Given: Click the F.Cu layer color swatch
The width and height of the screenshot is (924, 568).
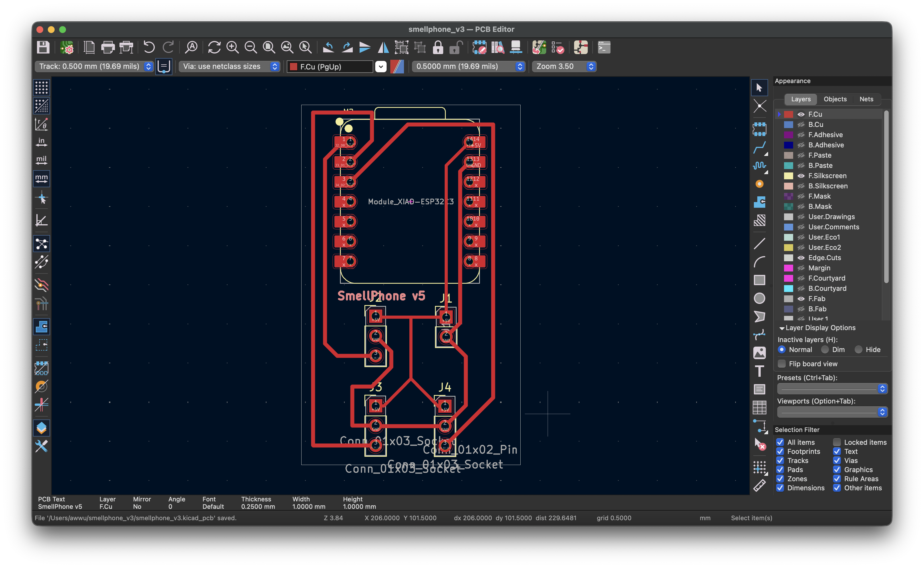Looking at the screenshot, I should (789, 114).
